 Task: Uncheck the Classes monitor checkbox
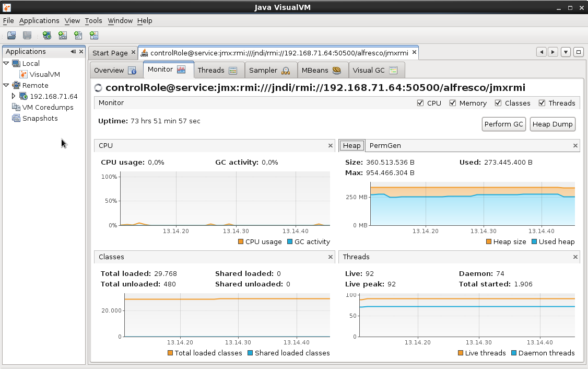pyautogui.click(x=498, y=103)
